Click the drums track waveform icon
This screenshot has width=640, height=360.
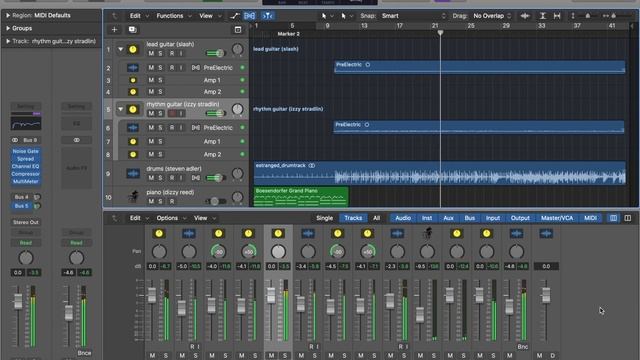(133, 173)
